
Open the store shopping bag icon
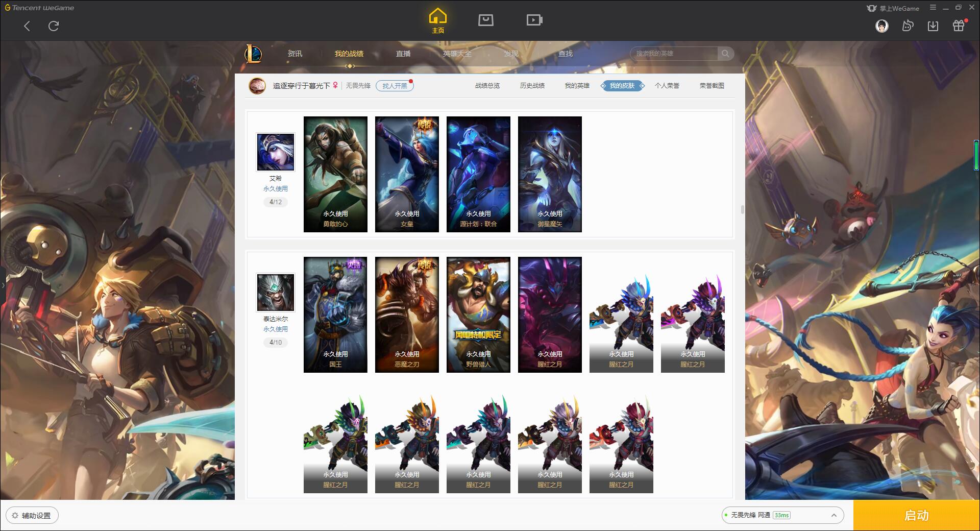click(x=485, y=20)
